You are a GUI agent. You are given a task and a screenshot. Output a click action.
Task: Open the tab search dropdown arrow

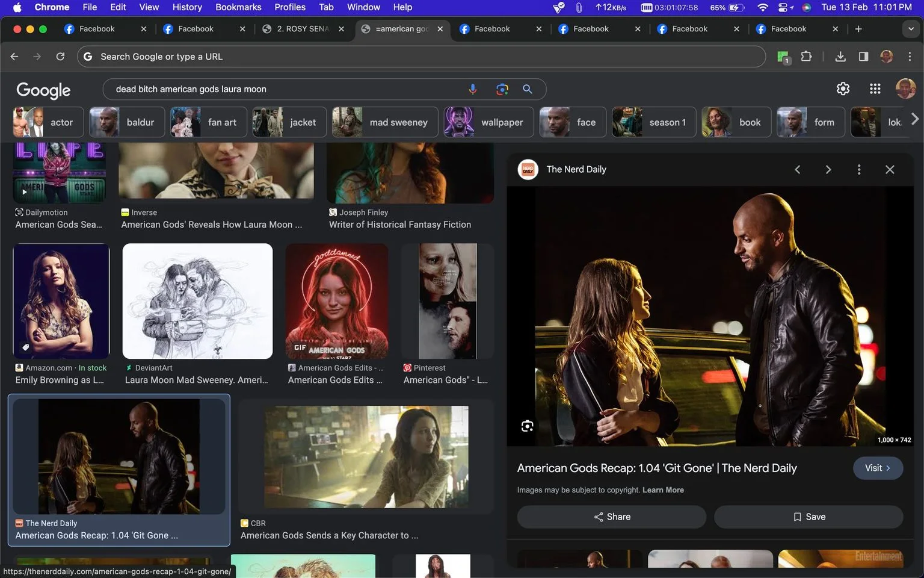coord(910,29)
